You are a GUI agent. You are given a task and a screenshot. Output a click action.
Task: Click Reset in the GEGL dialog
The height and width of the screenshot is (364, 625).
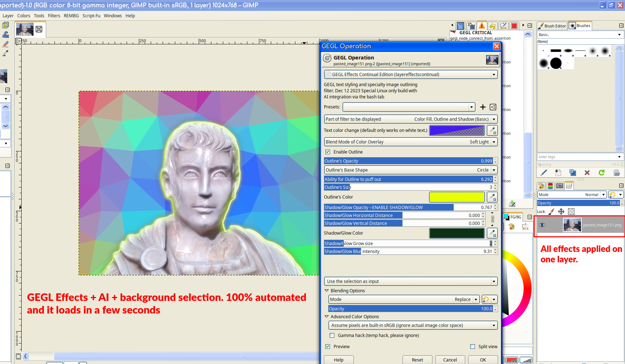coord(418,360)
